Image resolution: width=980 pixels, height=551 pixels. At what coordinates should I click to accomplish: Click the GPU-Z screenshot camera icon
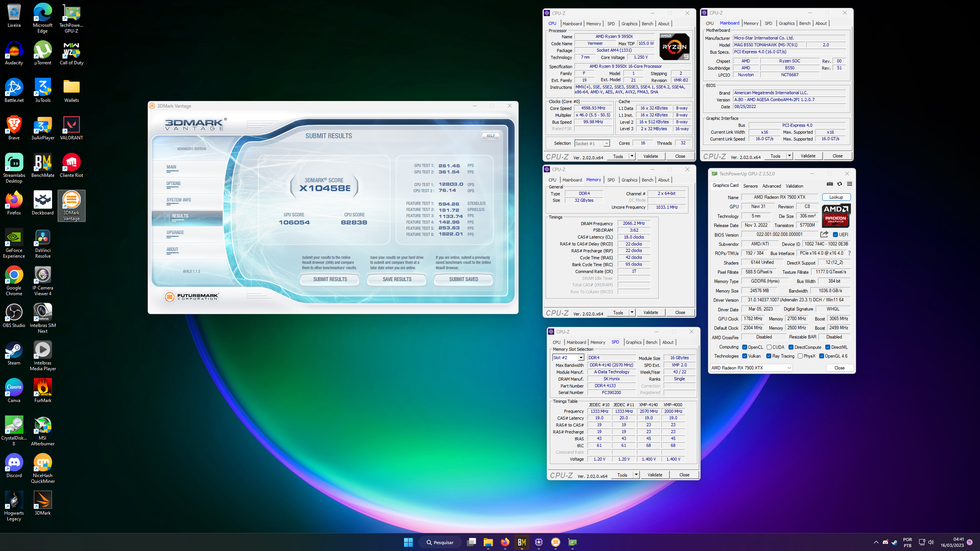pos(829,184)
